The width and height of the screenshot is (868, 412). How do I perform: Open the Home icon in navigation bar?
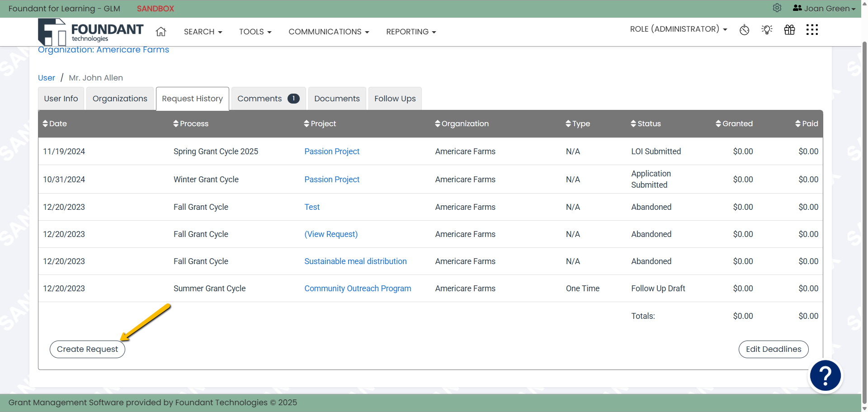160,32
